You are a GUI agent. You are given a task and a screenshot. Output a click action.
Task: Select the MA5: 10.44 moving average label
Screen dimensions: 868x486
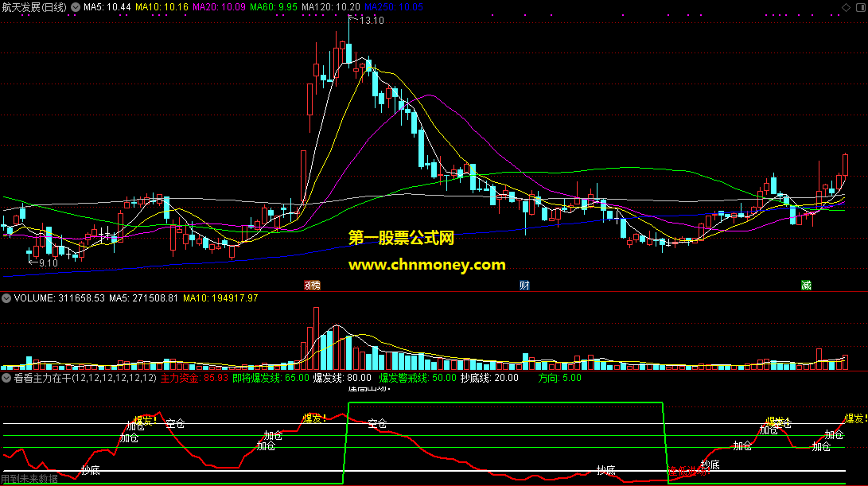coord(107,7)
